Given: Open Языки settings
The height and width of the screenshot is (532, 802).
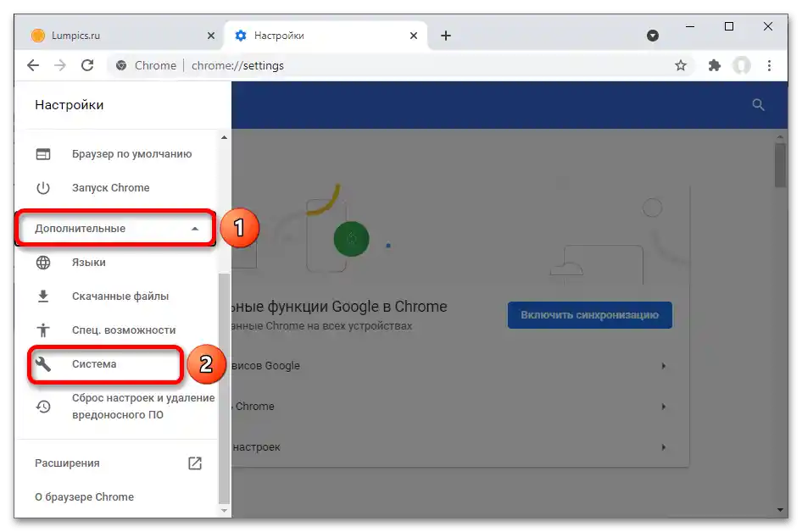Looking at the screenshot, I should 117,262.
